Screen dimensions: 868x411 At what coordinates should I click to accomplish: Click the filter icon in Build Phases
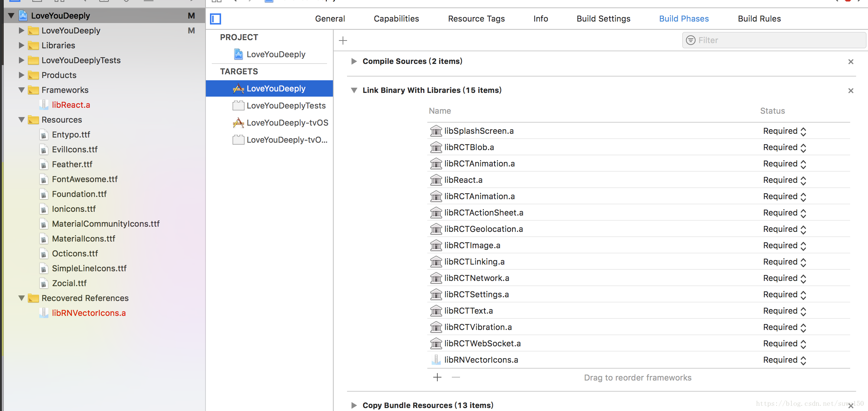point(691,39)
